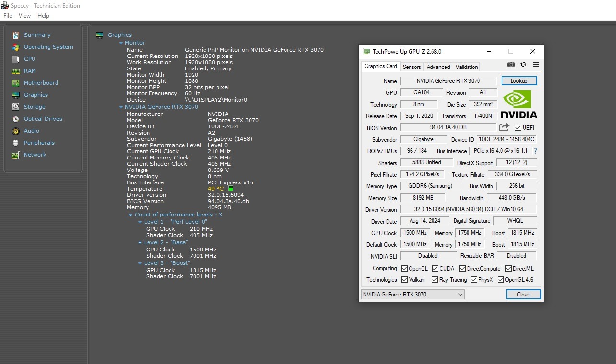Open the Summary section link
The width and height of the screenshot is (616, 364).
click(x=37, y=35)
